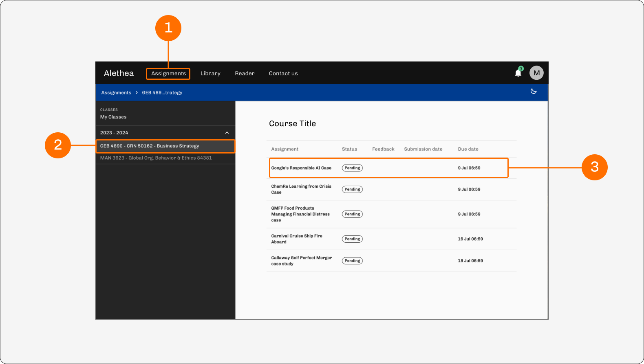Click Pending badge for Google's case
Viewport: 644px width, 364px height.
point(352,168)
